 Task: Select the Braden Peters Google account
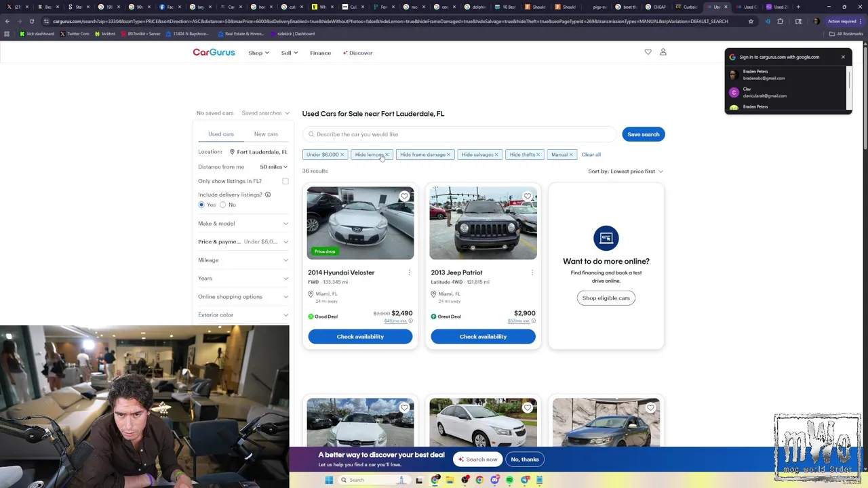(x=787, y=75)
